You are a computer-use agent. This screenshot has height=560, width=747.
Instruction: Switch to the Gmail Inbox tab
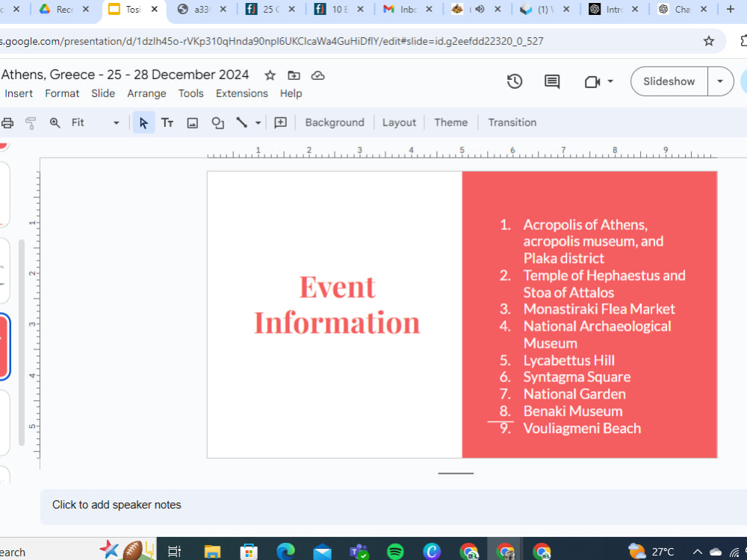407,9
